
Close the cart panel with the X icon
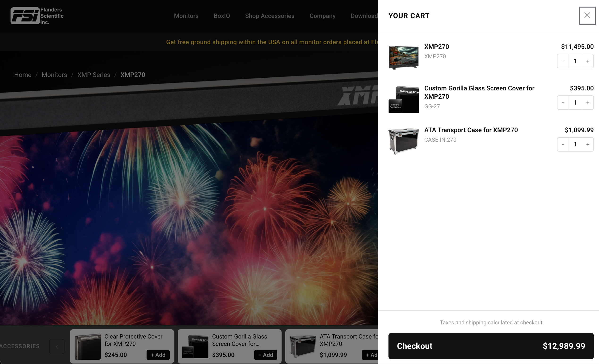[x=587, y=16]
